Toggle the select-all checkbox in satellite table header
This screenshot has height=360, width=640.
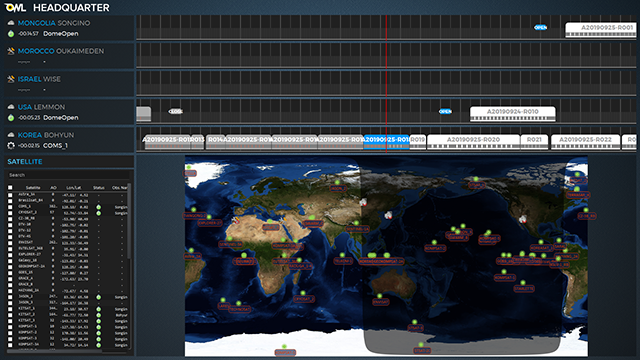click(10, 188)
